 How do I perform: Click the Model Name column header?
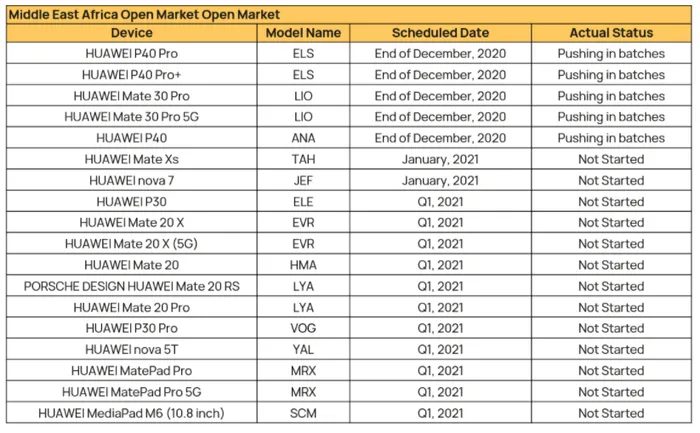coord(303,33)
